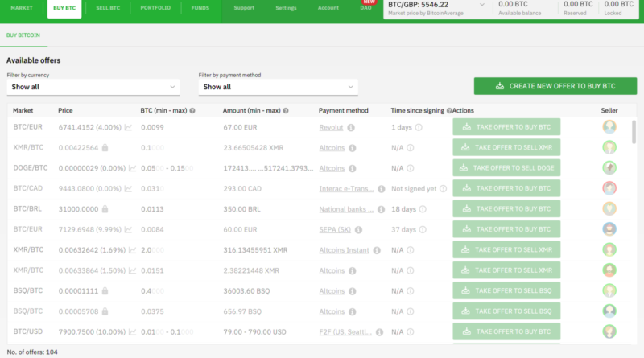Click info icon next to 1 days
This screenshot has height=358, width=644.
click(419, 127)
